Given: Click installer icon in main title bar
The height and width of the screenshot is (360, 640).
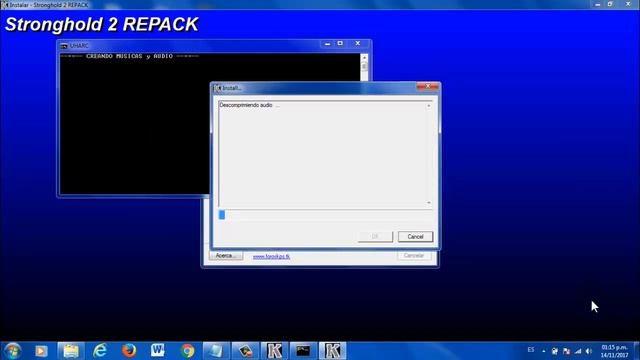Looking at the screenshot, I should (x=4, y=5).
